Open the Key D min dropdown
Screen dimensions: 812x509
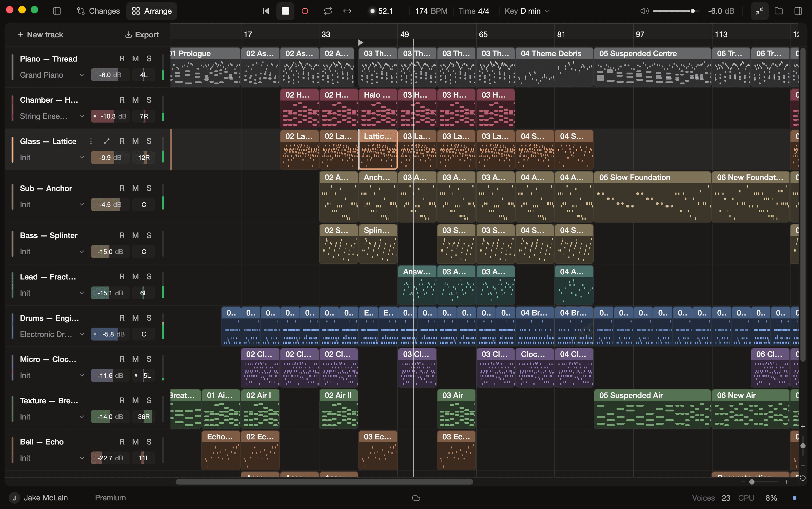(x=527, y=11)
